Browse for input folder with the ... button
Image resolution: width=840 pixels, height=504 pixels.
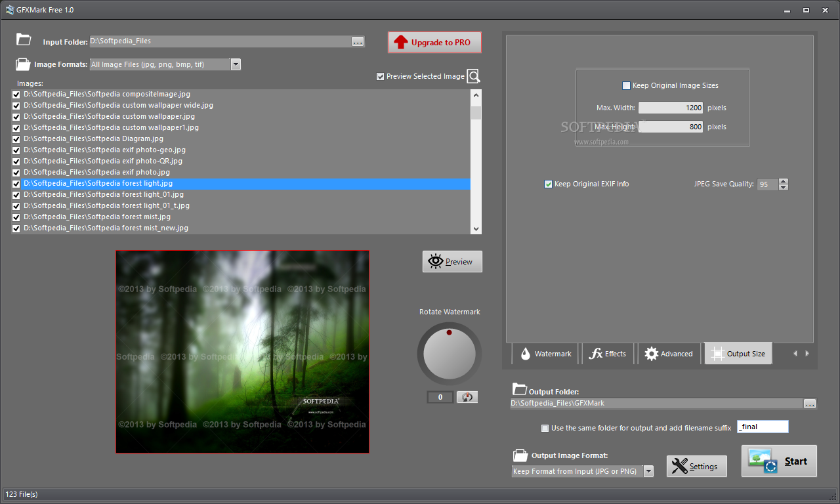pyautogui.click(x=358, y=41)
